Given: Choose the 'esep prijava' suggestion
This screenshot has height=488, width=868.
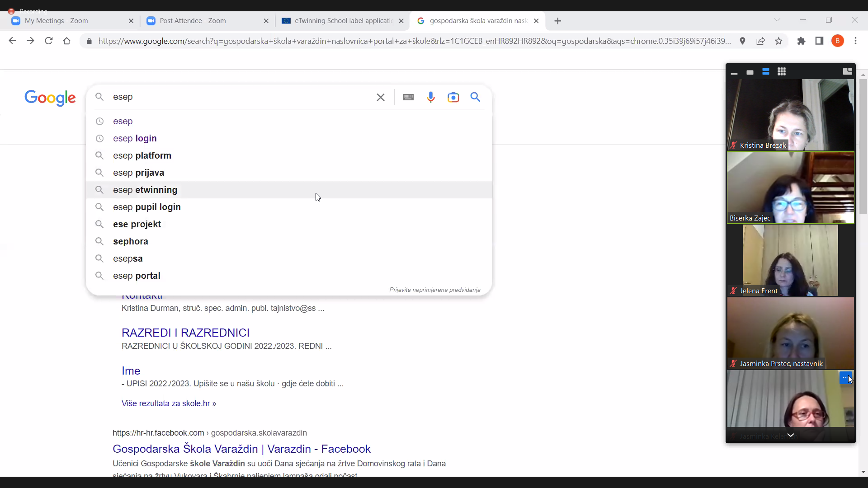Looking at the screenshot, I should [289, 173].
